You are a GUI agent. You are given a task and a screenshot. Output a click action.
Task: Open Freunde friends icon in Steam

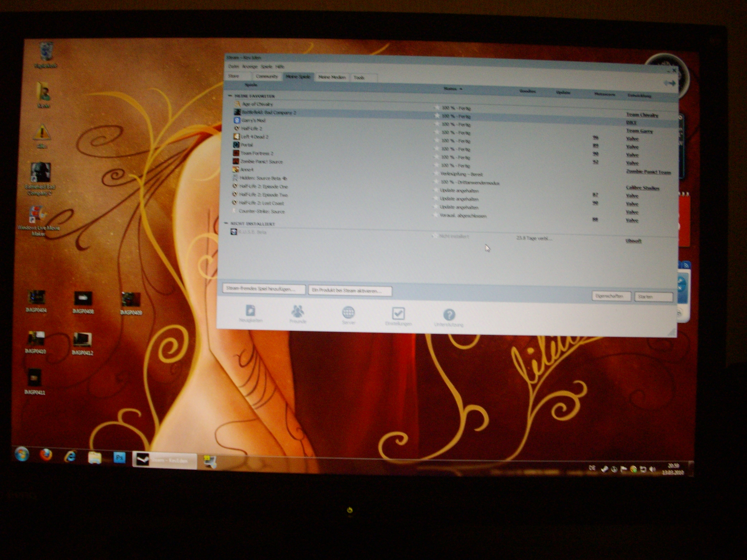pos(297,311)
